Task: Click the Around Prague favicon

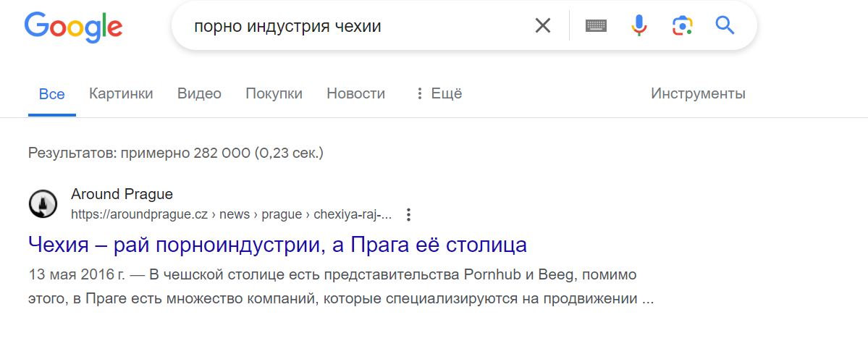Action: [x=43, y=203]
